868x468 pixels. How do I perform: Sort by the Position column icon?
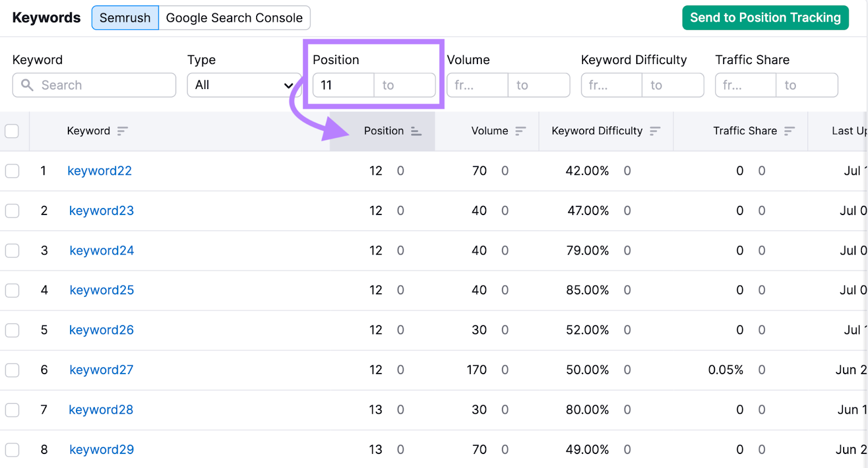pos(416,131)
